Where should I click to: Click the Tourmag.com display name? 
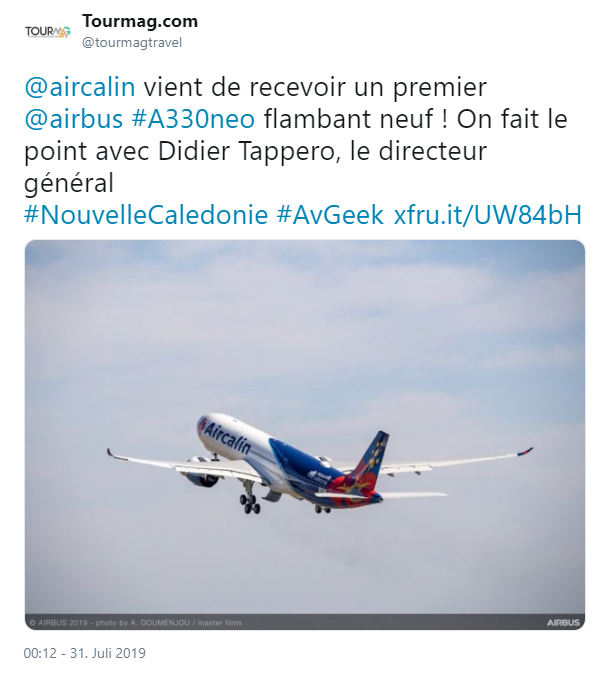coord(140,21)
